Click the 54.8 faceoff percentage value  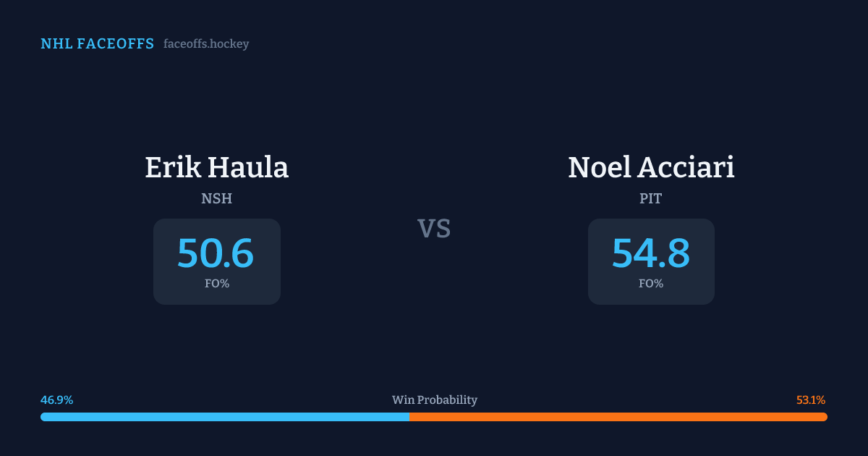click(x=651, y=253)
